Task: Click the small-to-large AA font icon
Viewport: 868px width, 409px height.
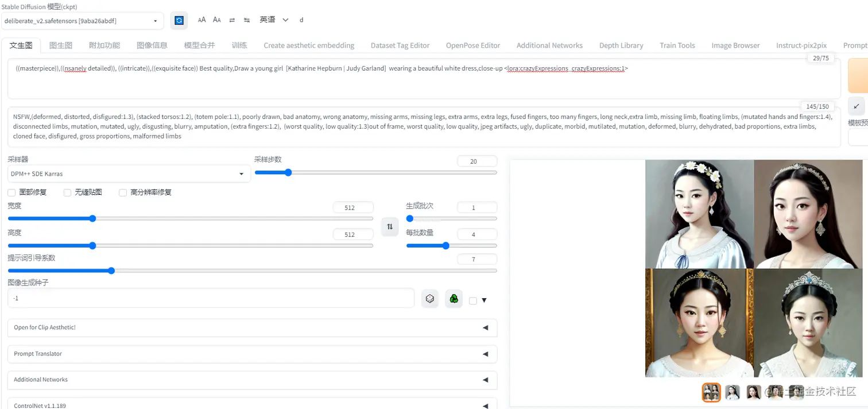Action: [201, 20]
